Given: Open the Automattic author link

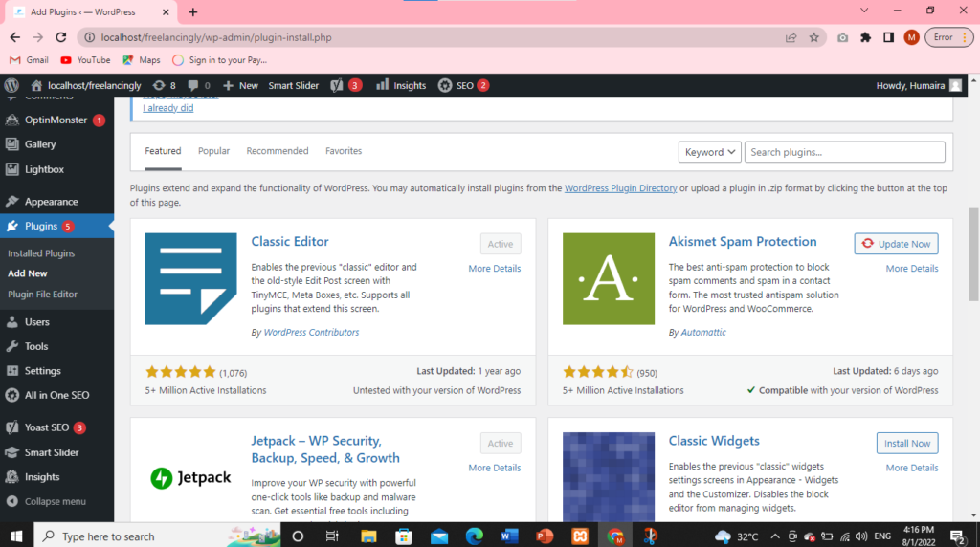Looking at the screenshot, I should [703, 332].
